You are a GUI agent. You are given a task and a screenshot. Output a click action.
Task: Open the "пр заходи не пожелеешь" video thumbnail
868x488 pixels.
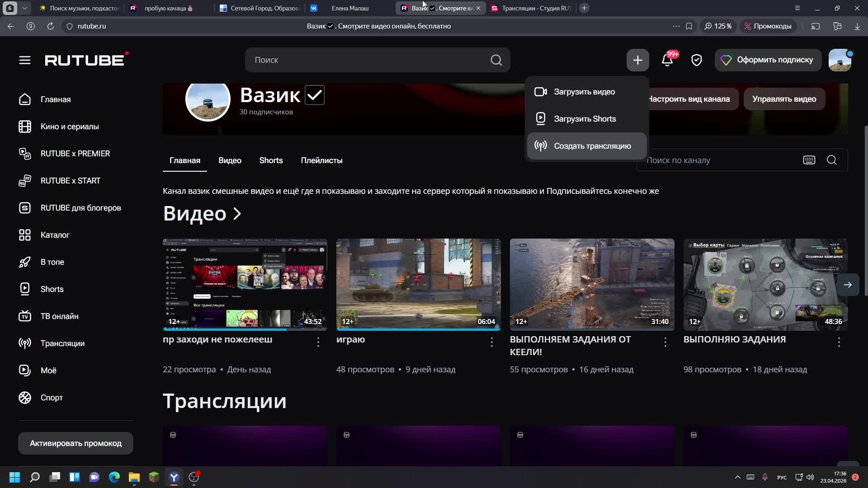tap(245, 284)
